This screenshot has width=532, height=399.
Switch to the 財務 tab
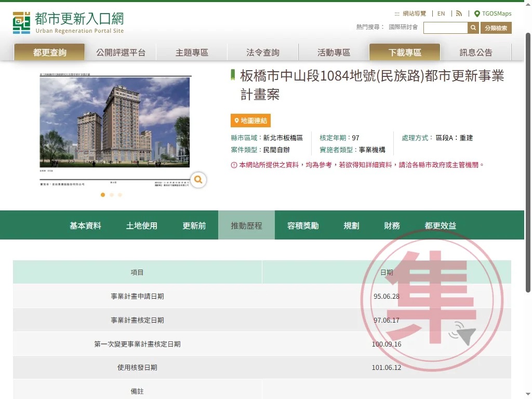(392, 225)
